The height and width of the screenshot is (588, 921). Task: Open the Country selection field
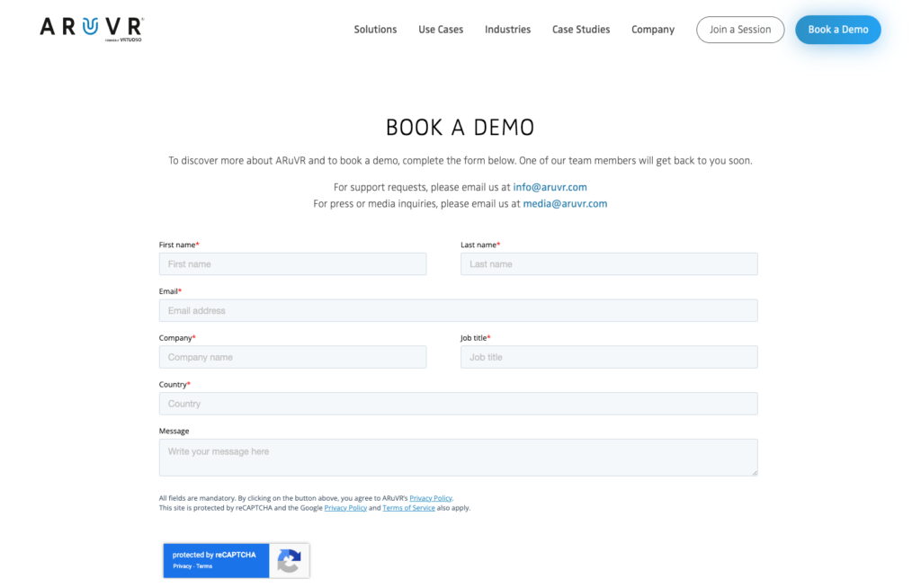(458, 404)
